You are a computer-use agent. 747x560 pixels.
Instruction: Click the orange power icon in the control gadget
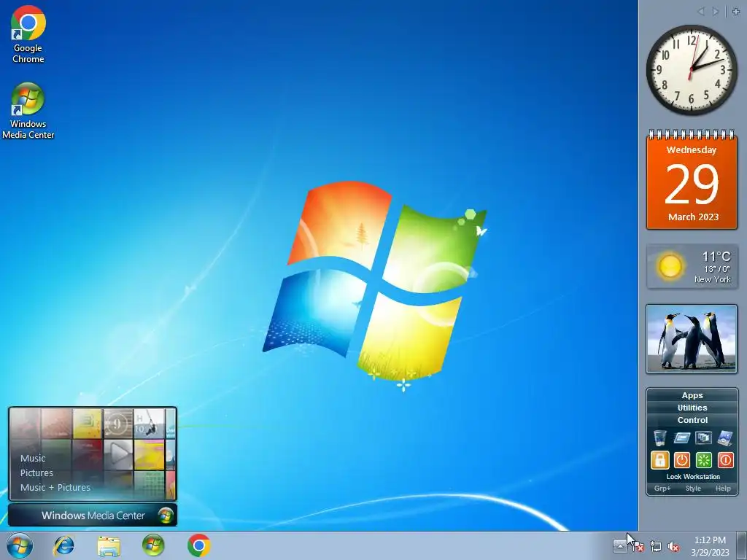(682, 460)
